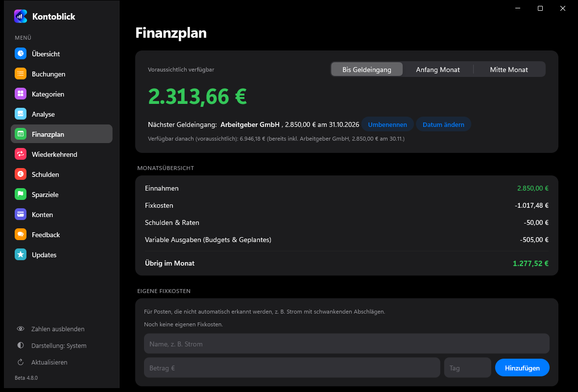The width and height of the screenshot is (578, 392).
Task: Go to the Sparziele page
Action: [62, 195]
